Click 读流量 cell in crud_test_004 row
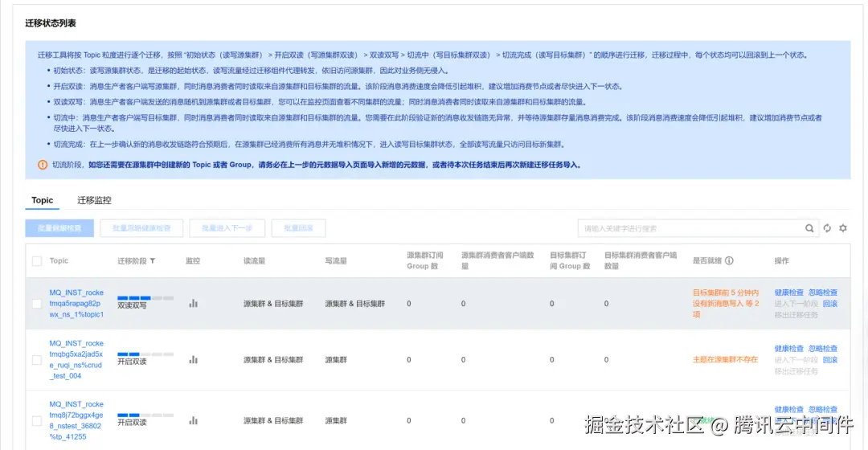 [273, 360]
